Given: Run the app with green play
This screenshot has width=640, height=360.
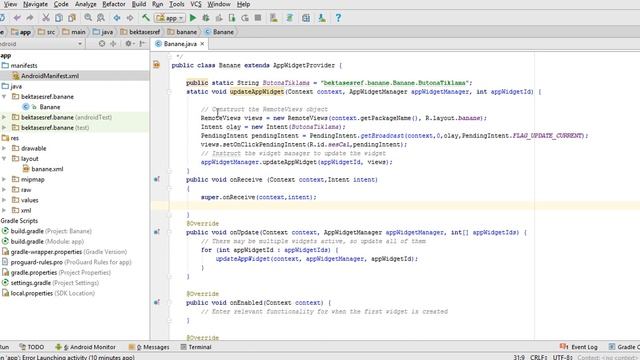Looking at the screenshot, I should (x=193, y=18).
